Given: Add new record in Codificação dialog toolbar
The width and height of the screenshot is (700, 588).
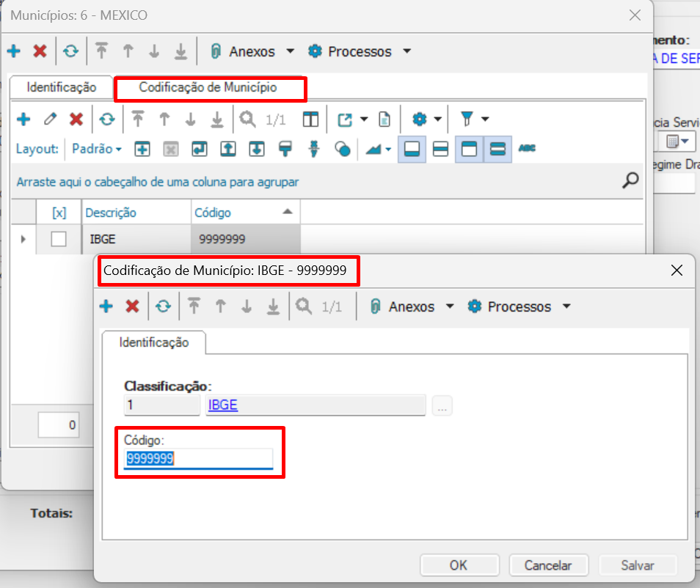Looking at the screenshot, I should pos(106,306).
